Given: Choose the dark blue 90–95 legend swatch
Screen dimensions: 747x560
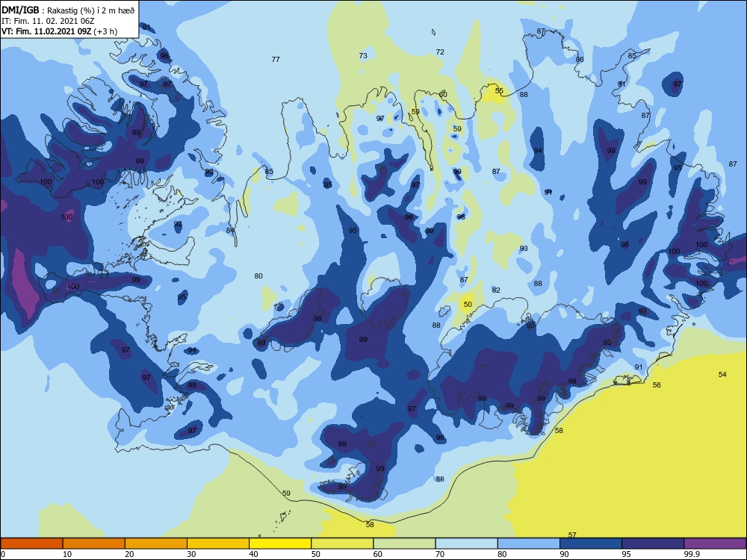Looking at the screenshot, I should (x=591, y=544).
